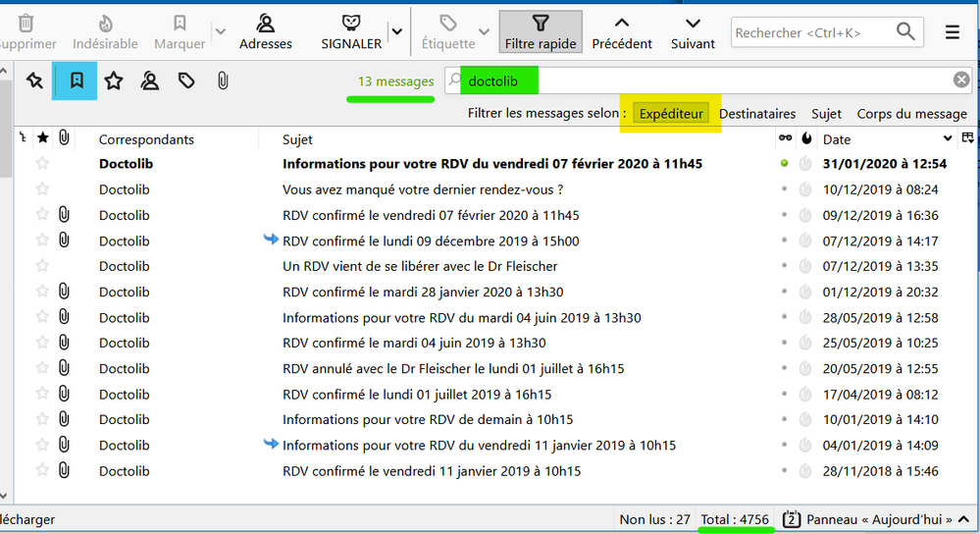
Task: Open the Marquer dropdown arrow
Action: tap(220, 31)
